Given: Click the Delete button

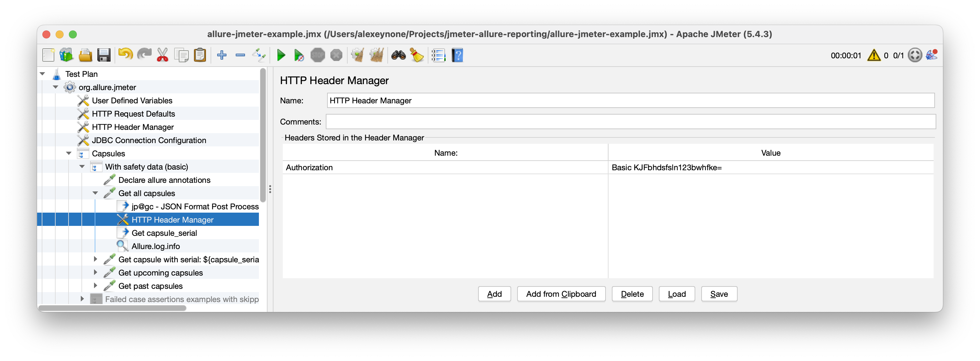Looking at the screenshot, I should (632, 294).
